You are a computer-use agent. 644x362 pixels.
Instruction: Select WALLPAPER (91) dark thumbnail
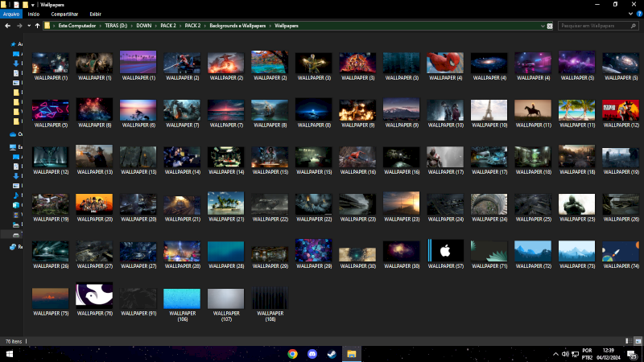click(x=138, y=298)
